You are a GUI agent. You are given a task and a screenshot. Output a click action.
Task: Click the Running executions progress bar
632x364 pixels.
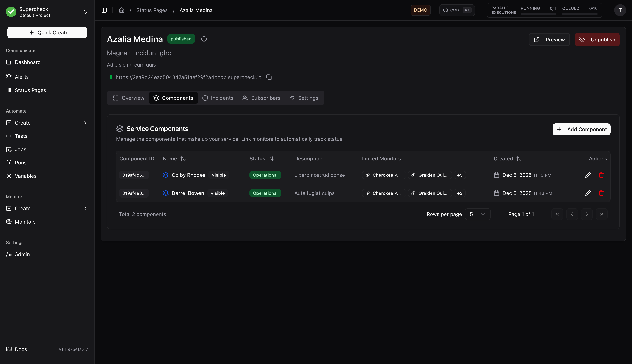click(x=538, y=14)
